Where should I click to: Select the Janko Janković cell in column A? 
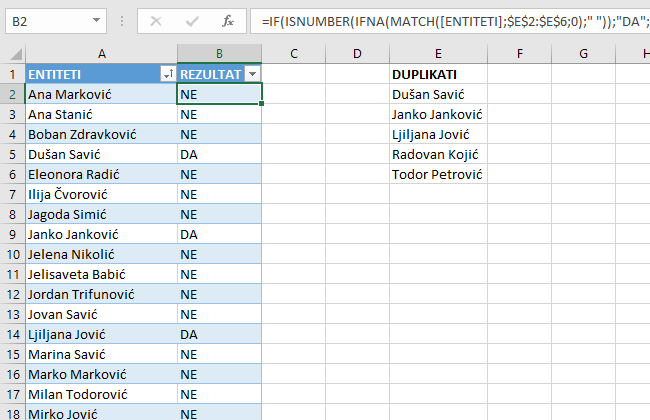(x=100, y=234)
